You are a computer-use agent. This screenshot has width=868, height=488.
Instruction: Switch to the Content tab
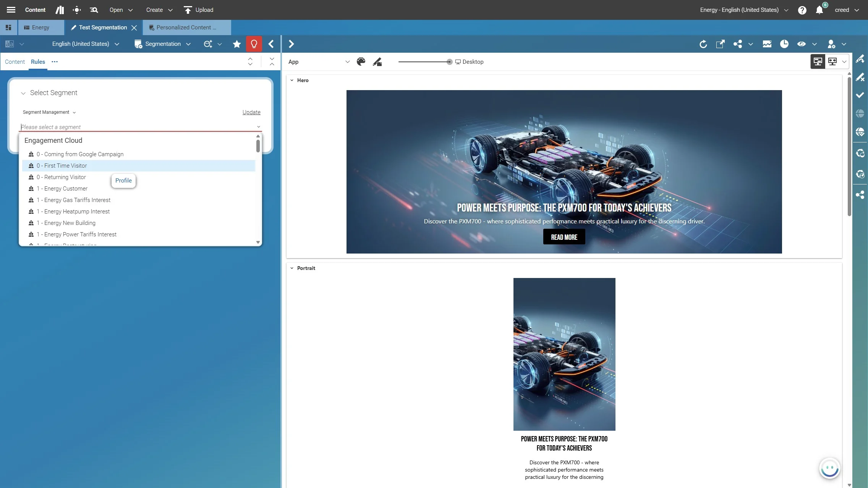(15, 61)
